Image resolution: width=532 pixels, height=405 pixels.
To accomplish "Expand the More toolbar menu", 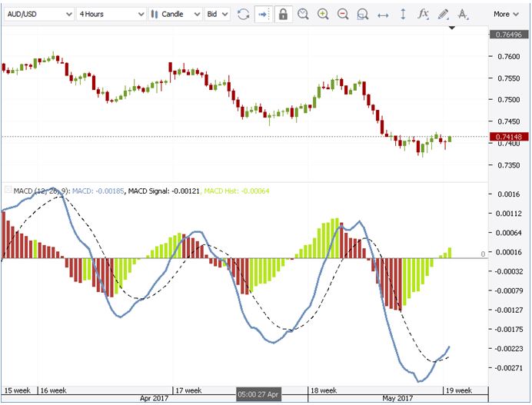I will pos(506,15).
